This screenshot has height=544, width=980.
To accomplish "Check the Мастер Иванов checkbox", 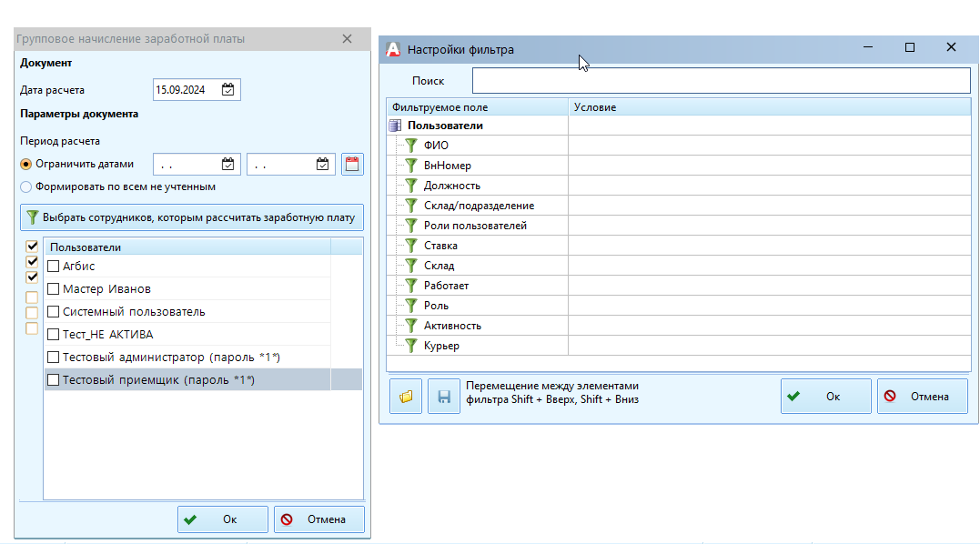I will (54, 289).
